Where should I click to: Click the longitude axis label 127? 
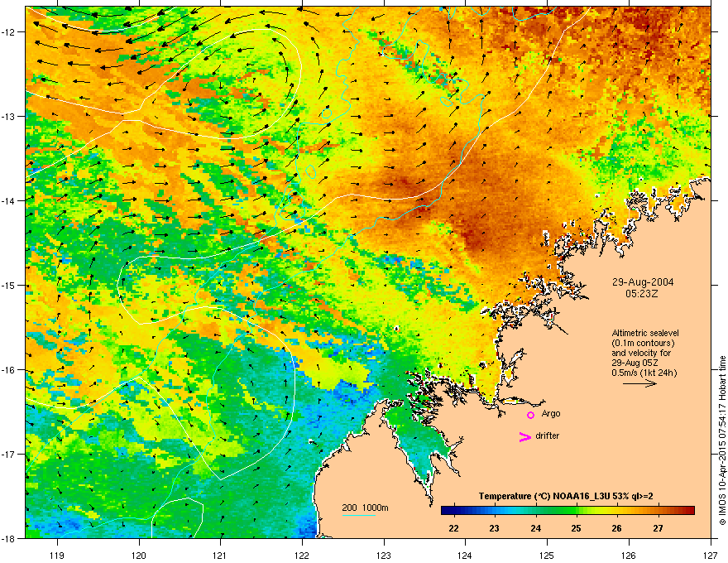point(711,556)
